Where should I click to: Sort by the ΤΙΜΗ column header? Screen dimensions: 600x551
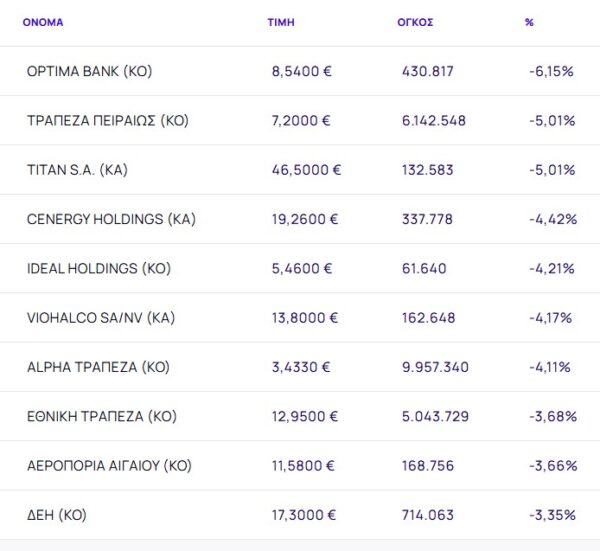[x=281, y=22]
